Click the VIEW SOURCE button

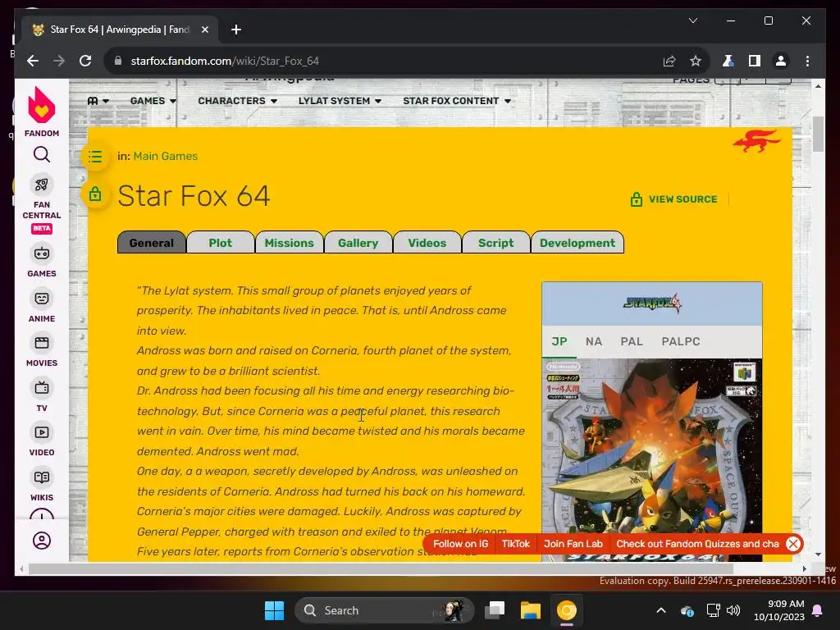(674, 199)
